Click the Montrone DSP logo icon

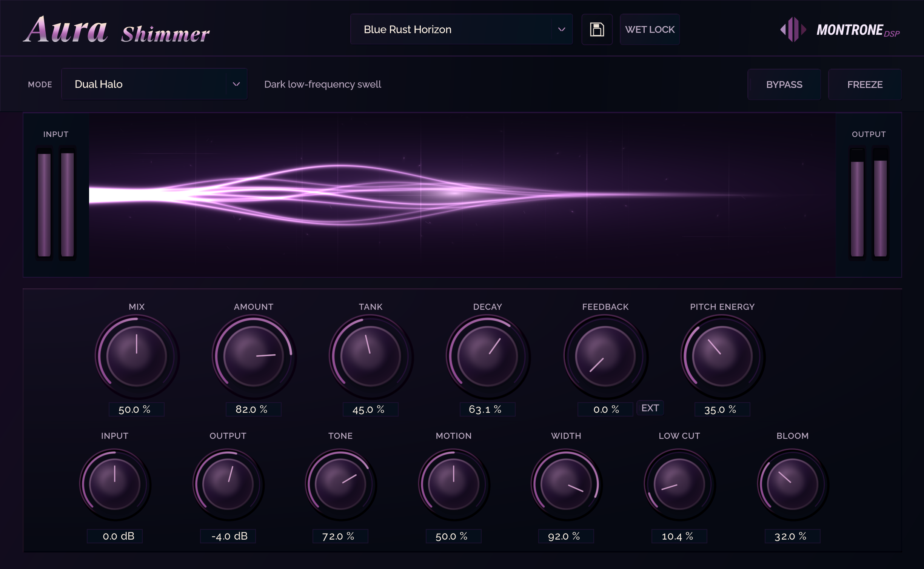click(793, 29)
